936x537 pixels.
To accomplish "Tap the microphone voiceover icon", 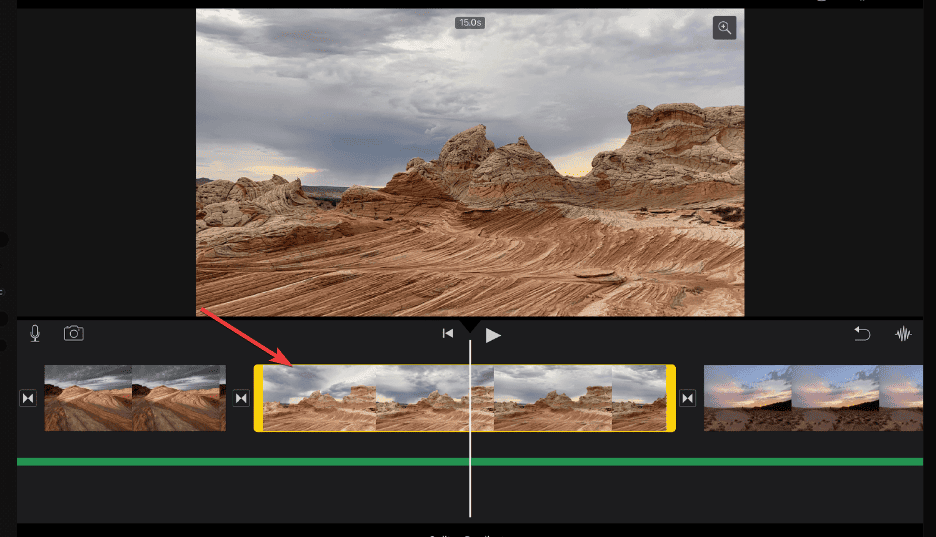I will (35, 334).
